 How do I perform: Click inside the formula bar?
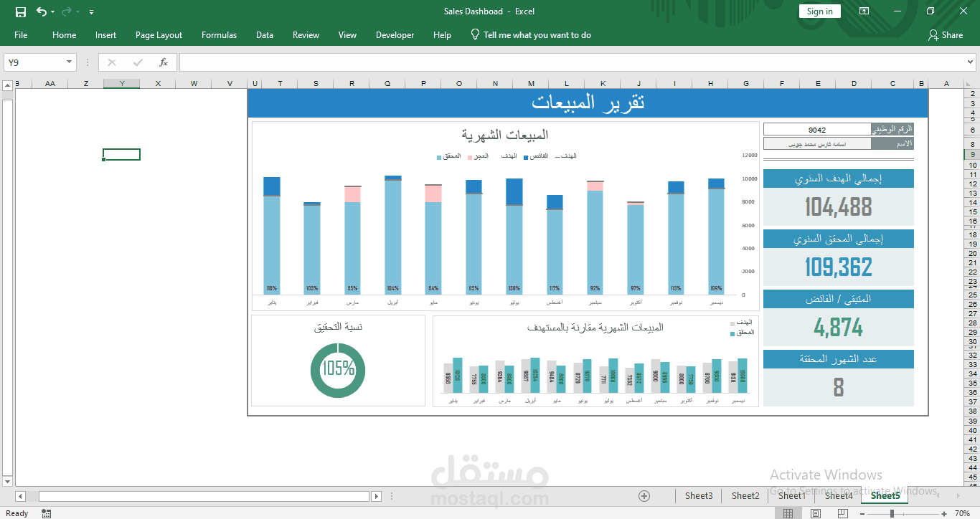click(502, 62)
